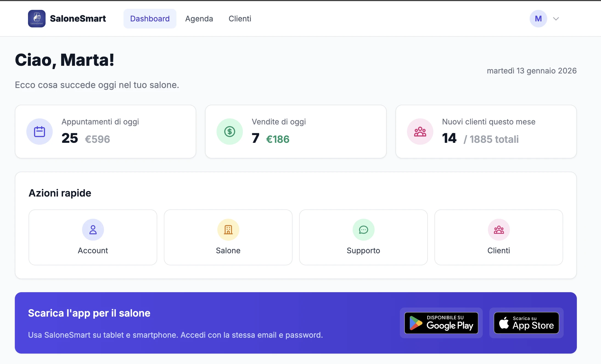
Task: Click the green dollar sales icon
Action: [230, 132]
